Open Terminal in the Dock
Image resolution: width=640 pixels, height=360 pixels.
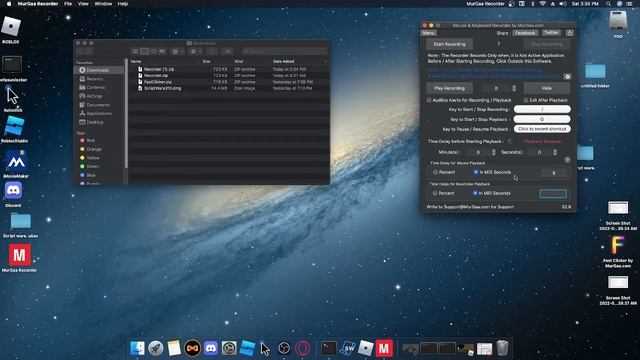329,348
